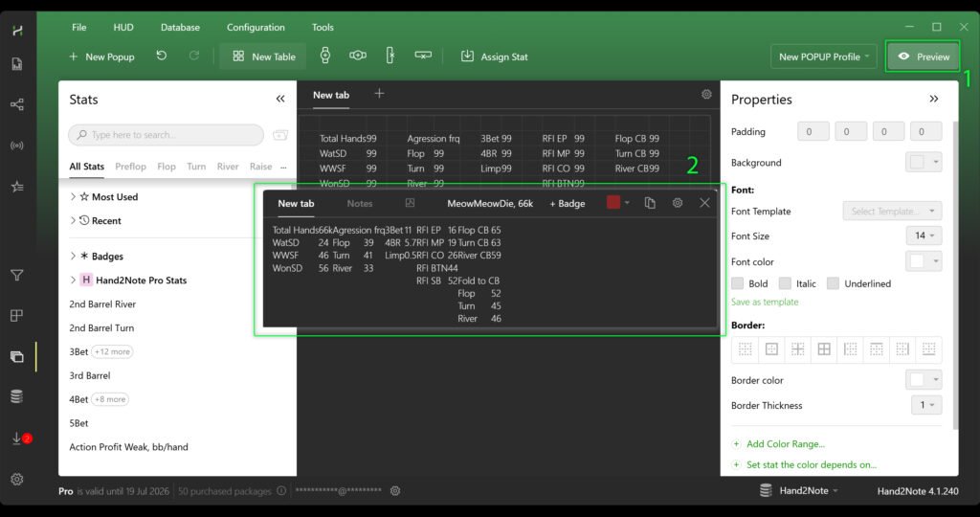Enable the Italic checkbox
The image size is (980, 517).
click(x=785, y=283)
